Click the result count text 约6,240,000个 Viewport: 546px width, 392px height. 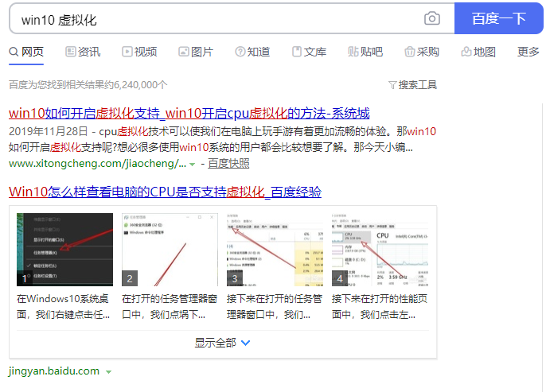(136, 84)
